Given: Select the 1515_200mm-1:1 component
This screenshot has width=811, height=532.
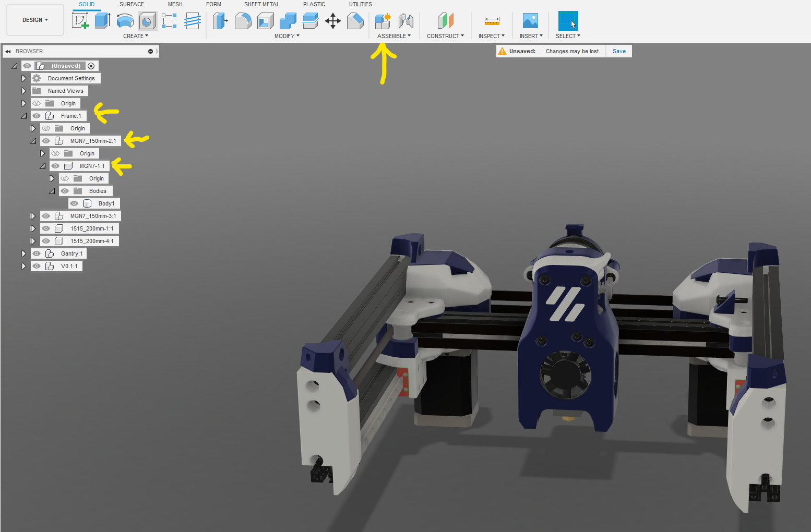Looking at the screenshot, I should (92, 228).
